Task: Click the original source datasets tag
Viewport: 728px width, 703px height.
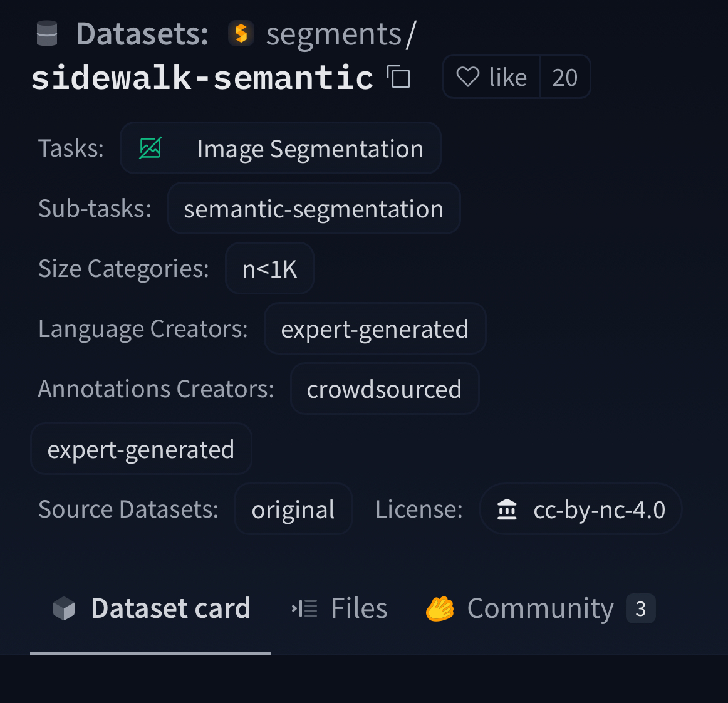Action: (x=293, y=509)
